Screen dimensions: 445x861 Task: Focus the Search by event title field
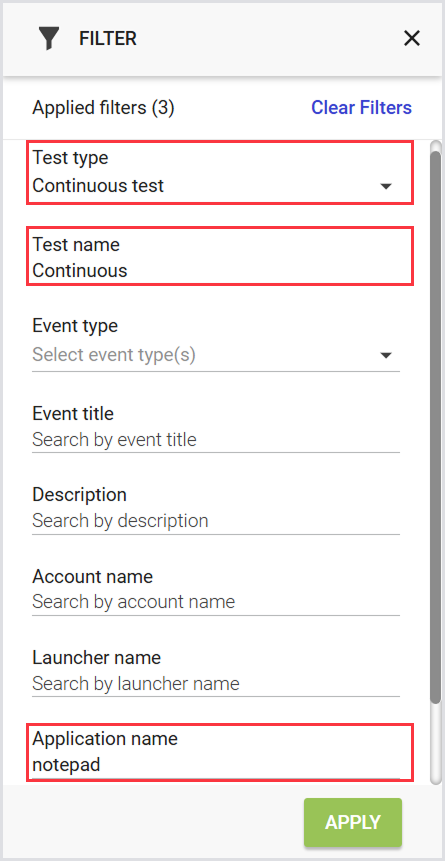(x=216, y=440)
